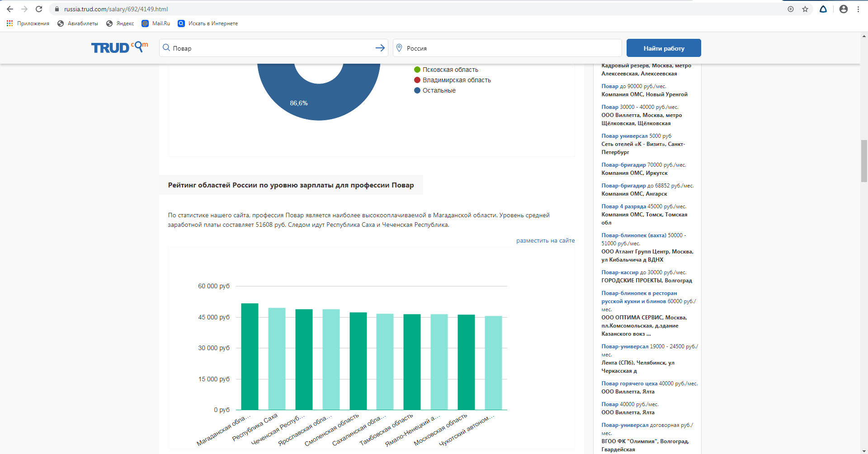The width and height of the screenshot is (868, 454).
Task: Click the browser back arrow
Action: [x=10, y=9]
